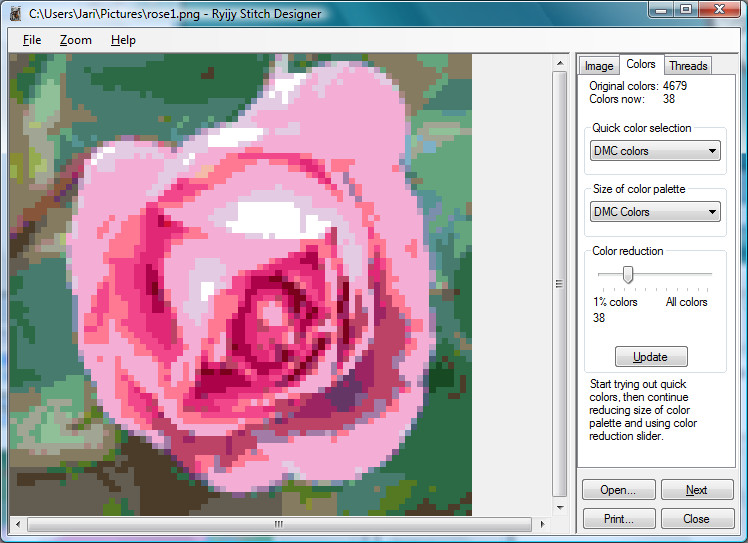The image size is (748, 543).
Task: Switch to the Threads tab
Action: [x=688, y=66]
